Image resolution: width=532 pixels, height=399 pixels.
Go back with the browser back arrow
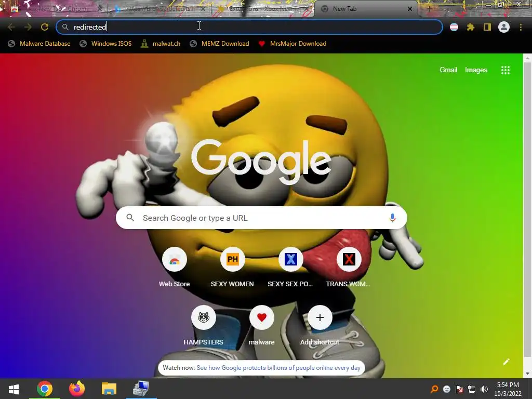tap(11, 27)
